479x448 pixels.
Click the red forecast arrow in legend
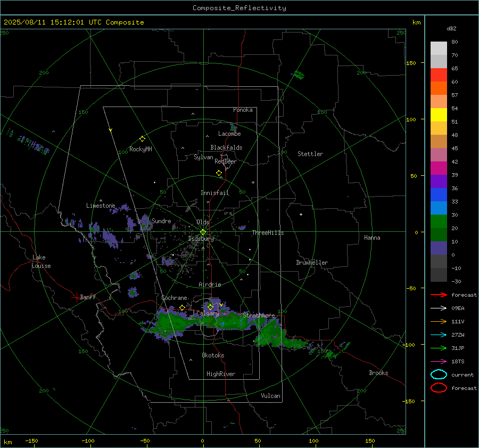439,295
